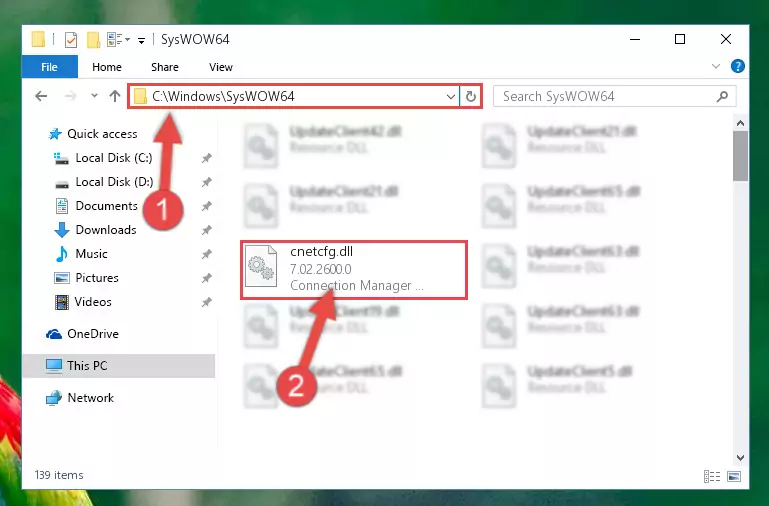Click the Properties checkmark icon in title bar

[71, 40]
